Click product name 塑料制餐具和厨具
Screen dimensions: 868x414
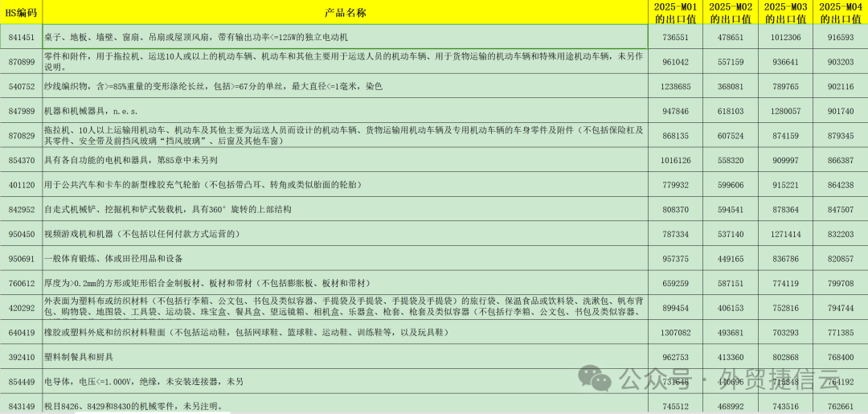(345, 356)
